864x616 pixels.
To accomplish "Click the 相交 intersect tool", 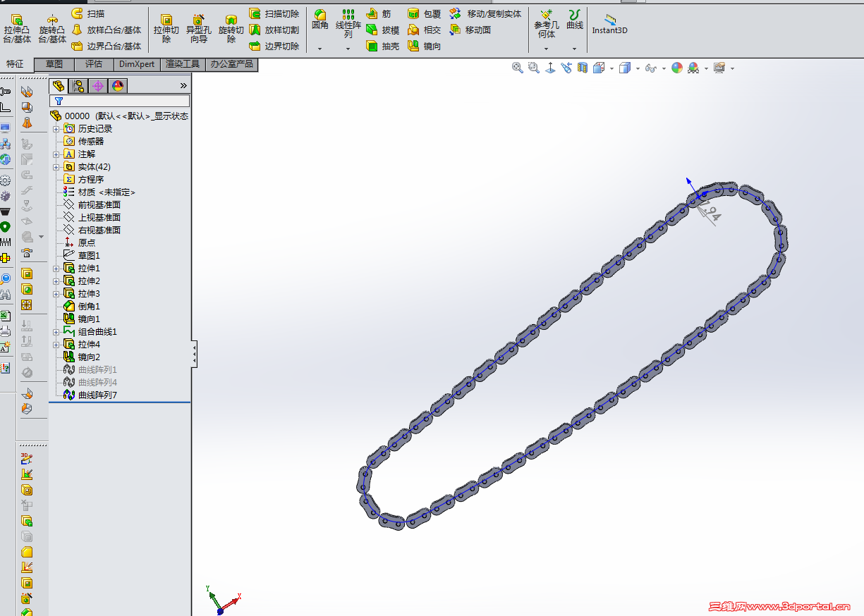I will [x=425, y=30].
